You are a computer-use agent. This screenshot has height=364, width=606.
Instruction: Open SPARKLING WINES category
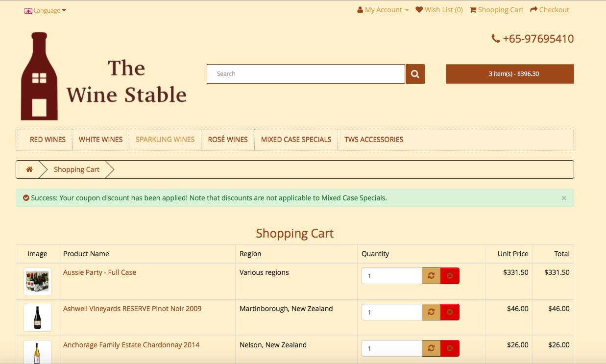click(165, 140)
